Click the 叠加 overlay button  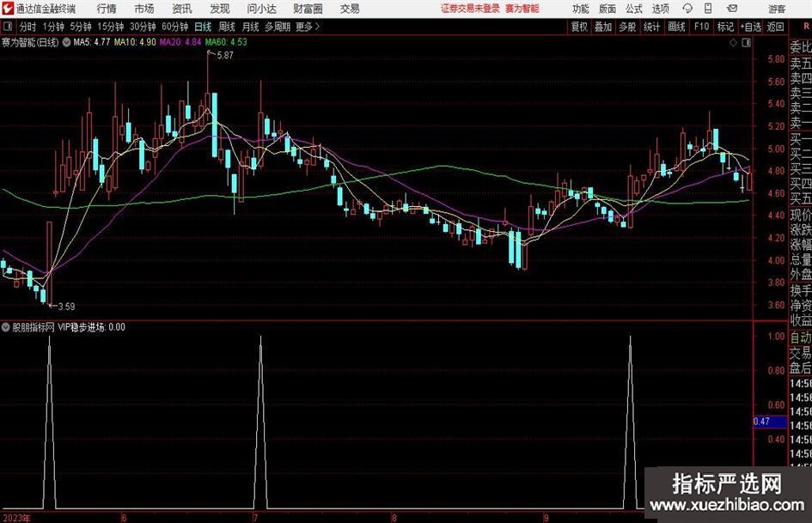(x=603, y=27)
